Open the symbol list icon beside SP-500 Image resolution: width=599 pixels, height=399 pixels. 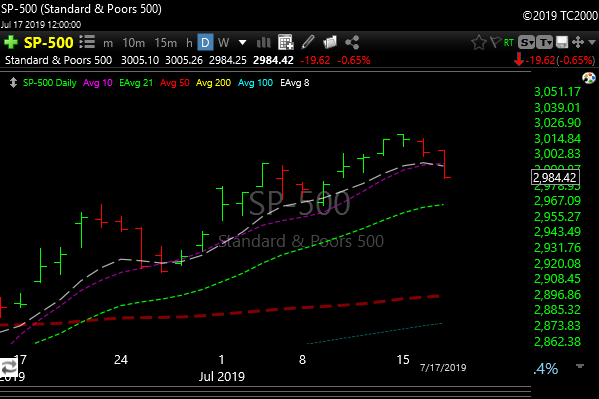(87, 42)
